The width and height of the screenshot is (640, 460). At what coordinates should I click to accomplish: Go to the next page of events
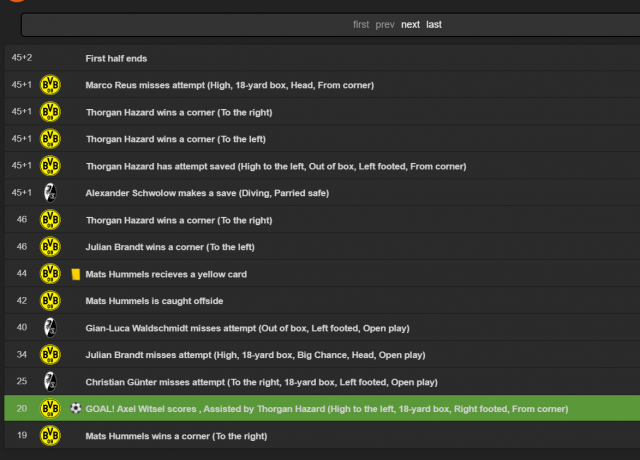point(410,24)
